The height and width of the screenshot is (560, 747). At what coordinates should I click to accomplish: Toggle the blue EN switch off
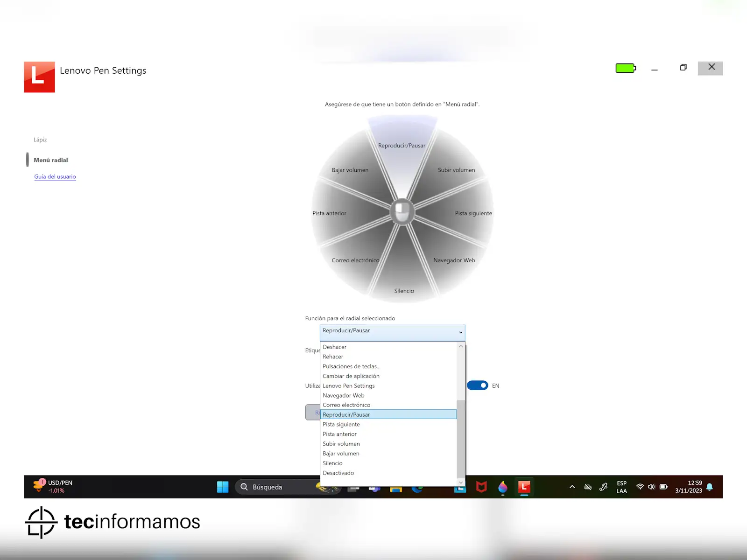[x=477, y=385]
